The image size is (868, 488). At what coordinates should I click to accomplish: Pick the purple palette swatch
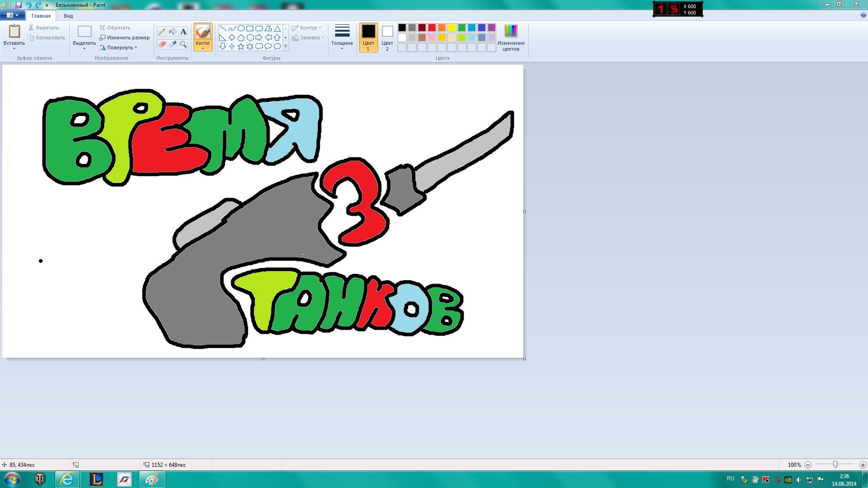pyautogui.click(x=492, y=28)
